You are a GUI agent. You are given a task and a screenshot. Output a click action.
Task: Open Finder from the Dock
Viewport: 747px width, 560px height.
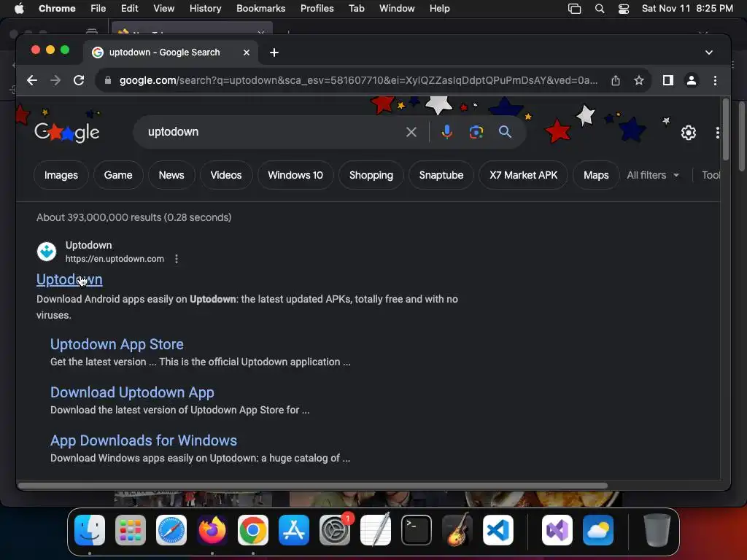pyautogui.click(x=90, y=530)
